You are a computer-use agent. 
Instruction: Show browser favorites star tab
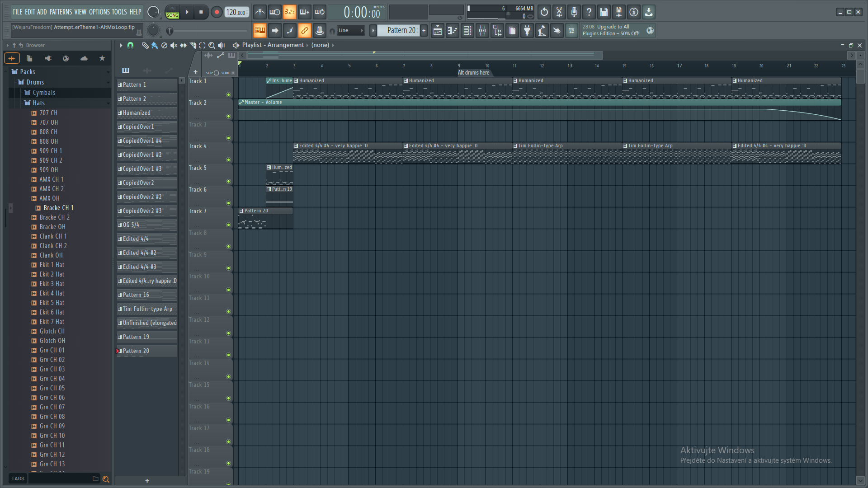pyautogui.click(x=102, y=58)
